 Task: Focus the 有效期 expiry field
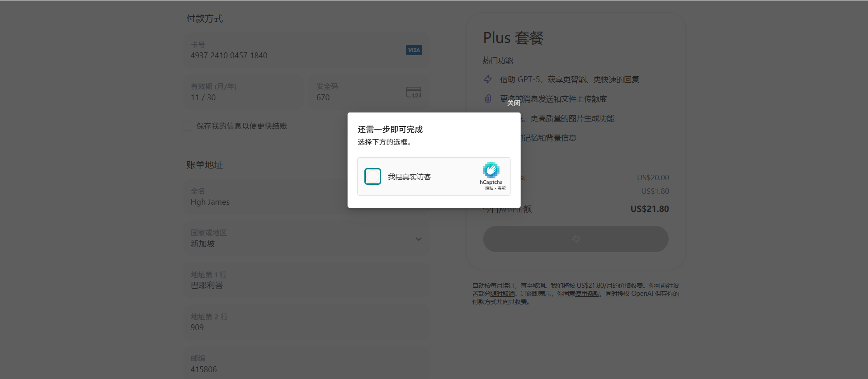coord(244,92)
